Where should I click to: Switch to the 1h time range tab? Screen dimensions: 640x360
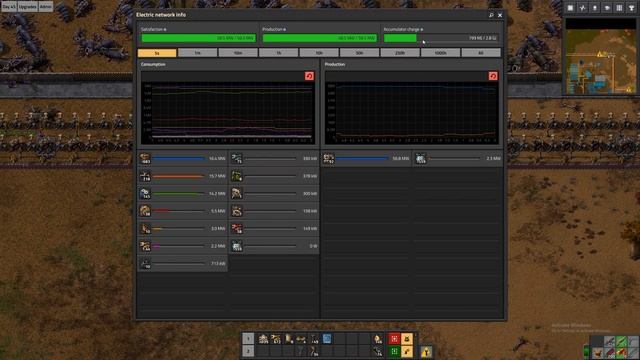click(x=278, y=53)
